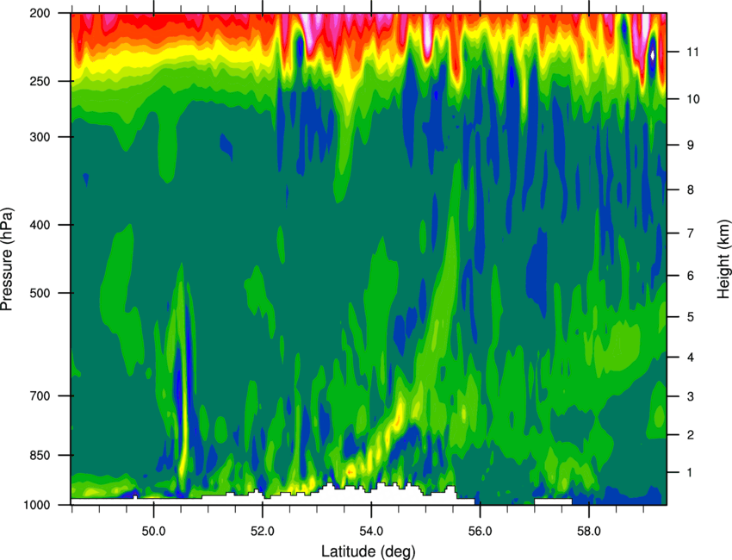Screen dimensions: 732x560
Task: Select the 500 pressure tick label
Action: pyautogui.click(x=40, y=293)
